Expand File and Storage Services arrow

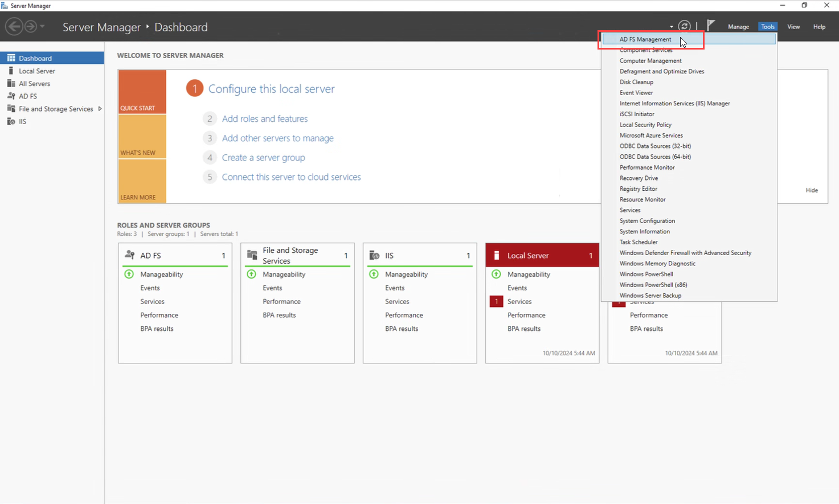[x=100, y=109]
